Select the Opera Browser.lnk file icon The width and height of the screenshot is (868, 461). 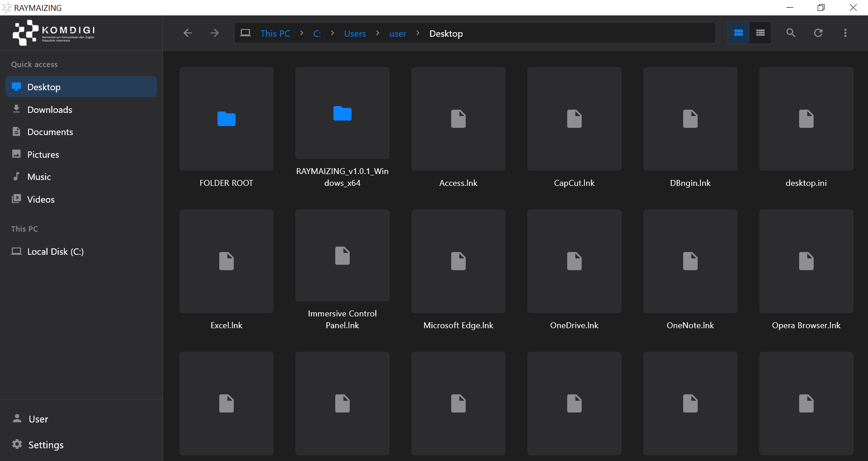[806, 261]
